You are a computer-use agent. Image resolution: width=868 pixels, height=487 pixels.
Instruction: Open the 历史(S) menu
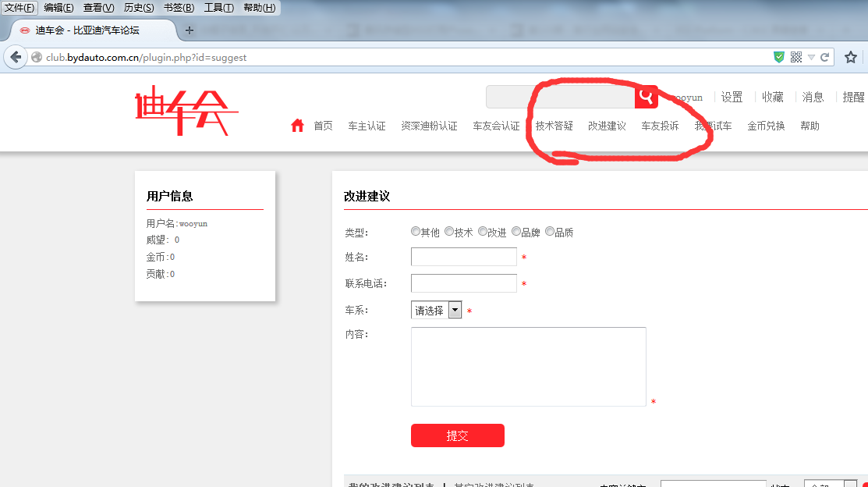point(139,8)
